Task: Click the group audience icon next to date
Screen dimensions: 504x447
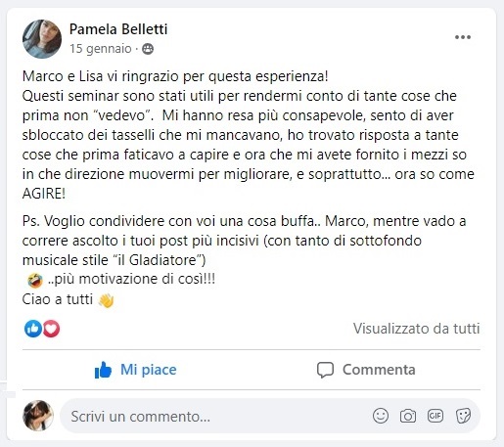Action: tap(148, 49)
